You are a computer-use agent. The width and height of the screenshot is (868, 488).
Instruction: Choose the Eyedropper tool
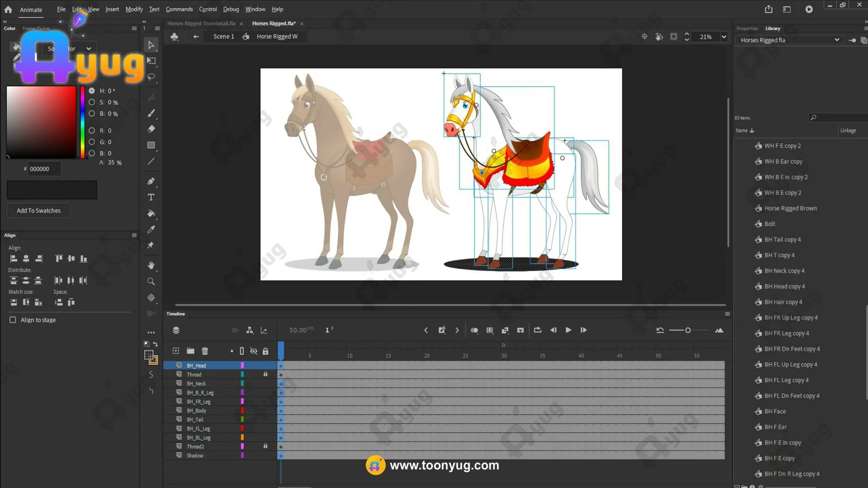151,229
